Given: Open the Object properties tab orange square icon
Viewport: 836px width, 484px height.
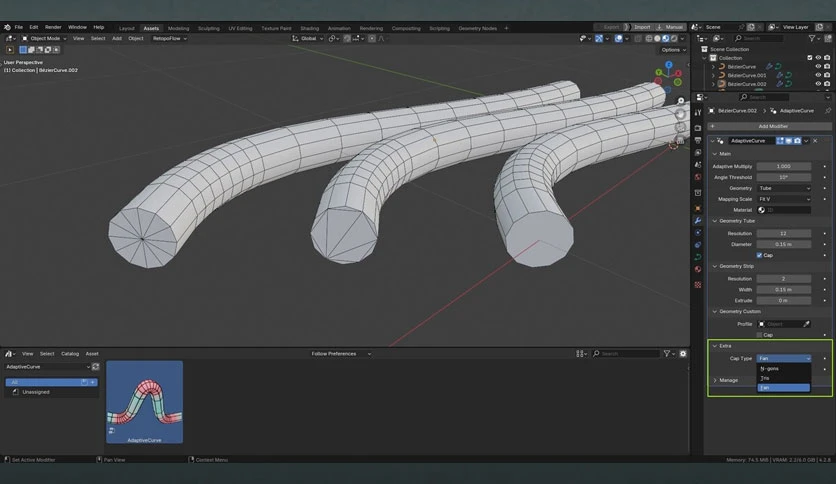Looking at the screenshot, I should coord(698,208).
